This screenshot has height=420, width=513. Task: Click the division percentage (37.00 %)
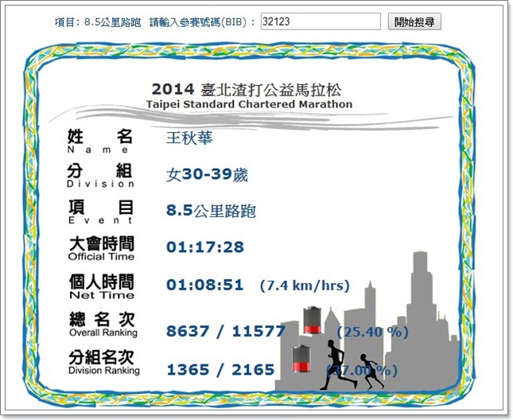tap(362, 371)
